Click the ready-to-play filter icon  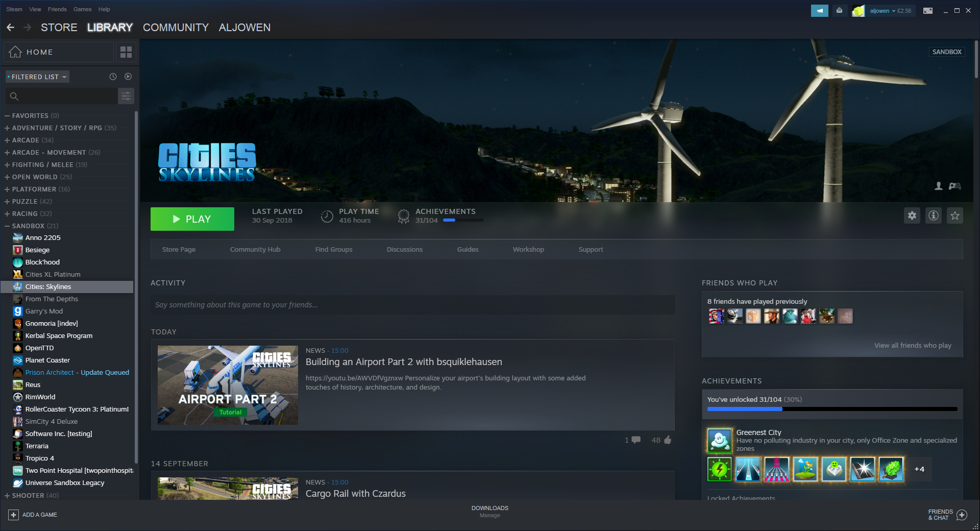point(128,77)
